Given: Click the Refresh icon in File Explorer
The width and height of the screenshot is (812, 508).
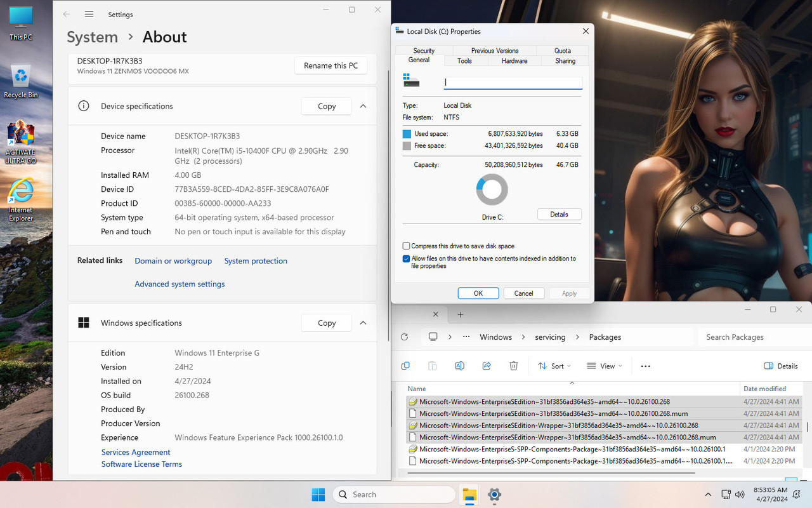Looking at the screenshot, I should tap(405, 337).
